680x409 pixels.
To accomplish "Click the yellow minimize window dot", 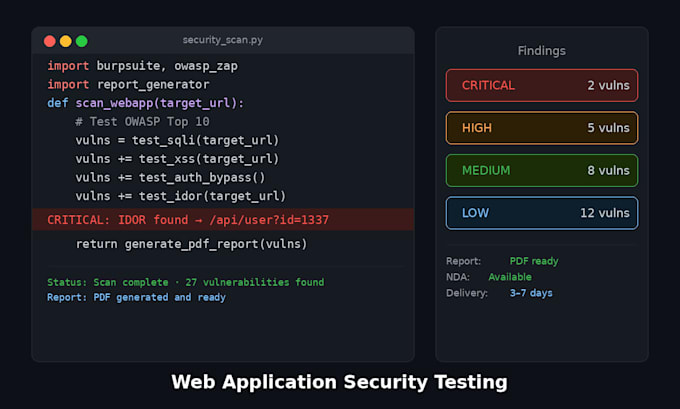I will pyautogui.click(x=66, y=41).
